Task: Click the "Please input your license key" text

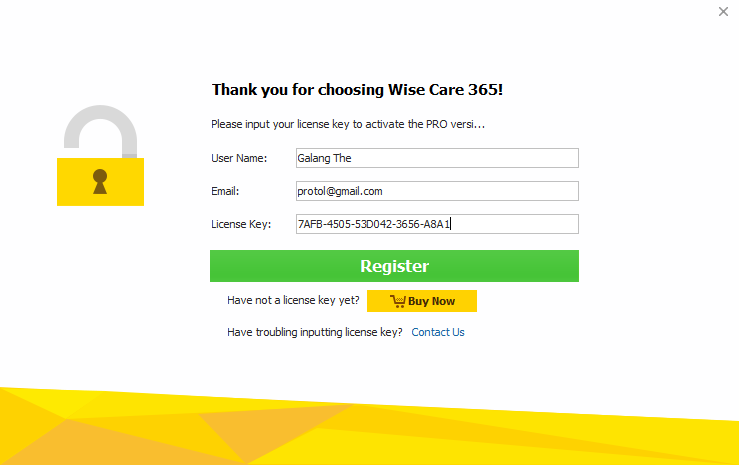Action: [347, 125]
